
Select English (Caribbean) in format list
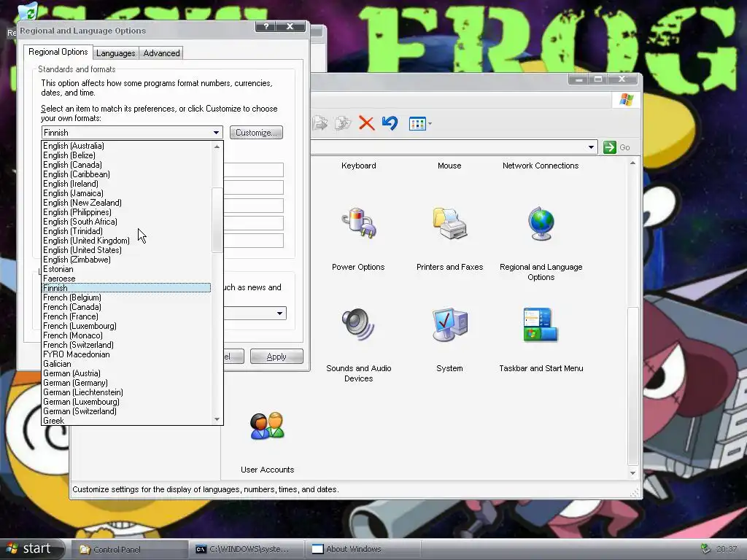coord(126,174)
